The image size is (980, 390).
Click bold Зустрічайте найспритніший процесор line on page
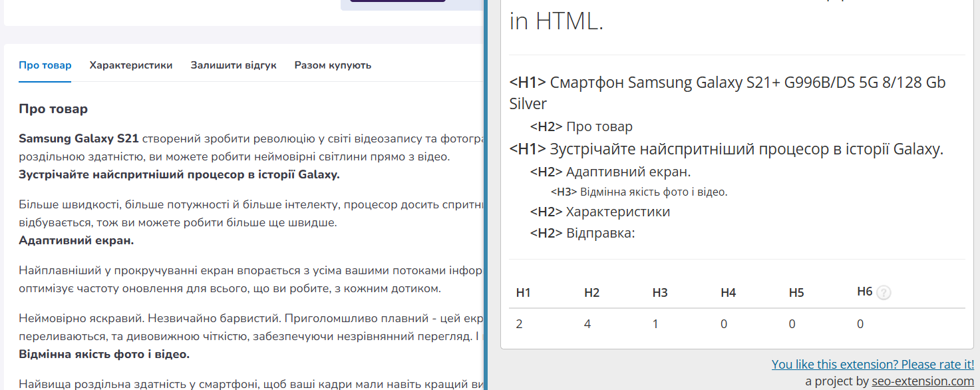click(180, 175)
